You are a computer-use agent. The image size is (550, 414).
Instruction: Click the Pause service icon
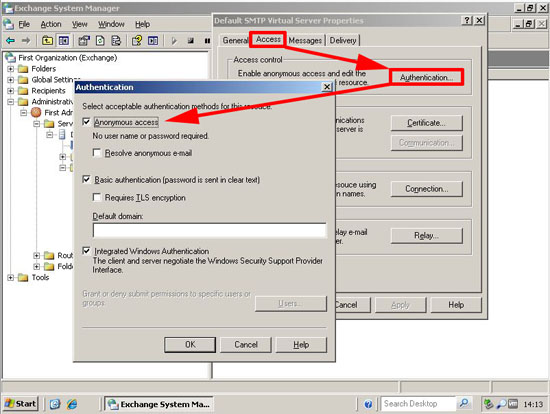(x=207, y=41)
